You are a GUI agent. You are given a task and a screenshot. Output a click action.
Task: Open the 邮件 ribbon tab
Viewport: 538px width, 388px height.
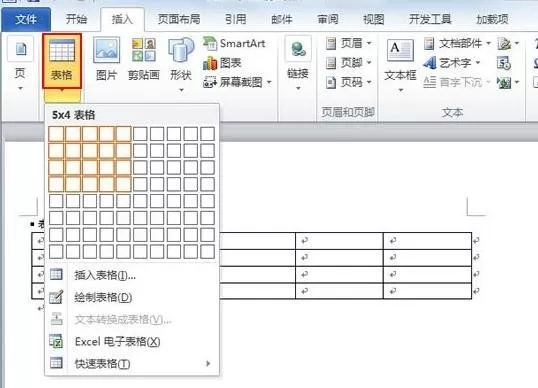282,19
